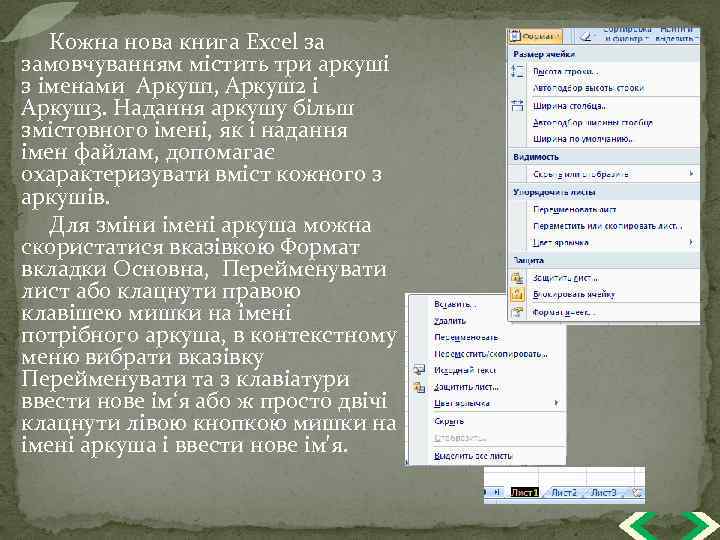Click the Исходный текст icon
Screen dimensions: 720x540
click(x=419, y=370)
